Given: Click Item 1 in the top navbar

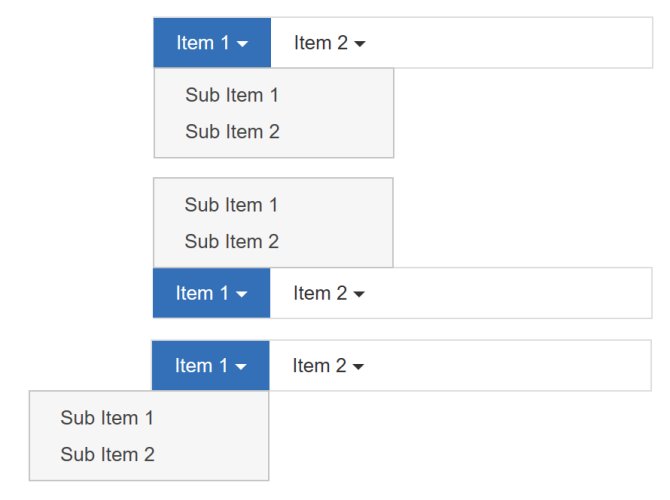Looking at the screenshot, I should [x=212, y=43].
